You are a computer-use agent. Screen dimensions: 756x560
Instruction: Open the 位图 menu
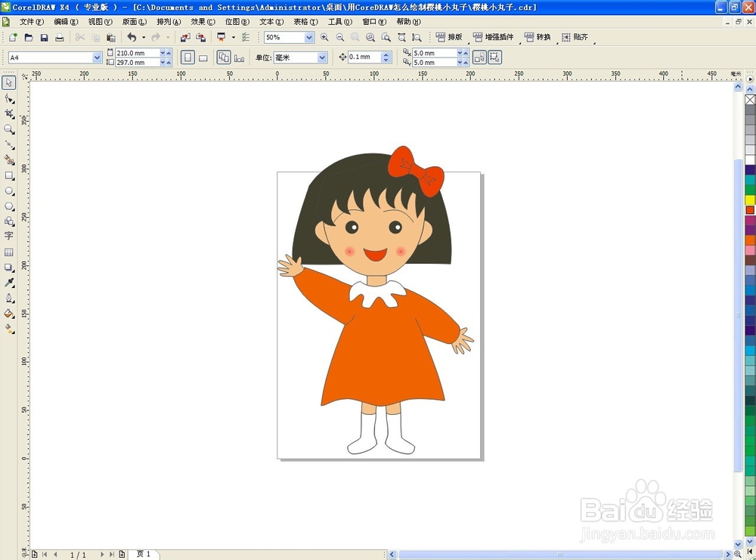pos(237,22)
